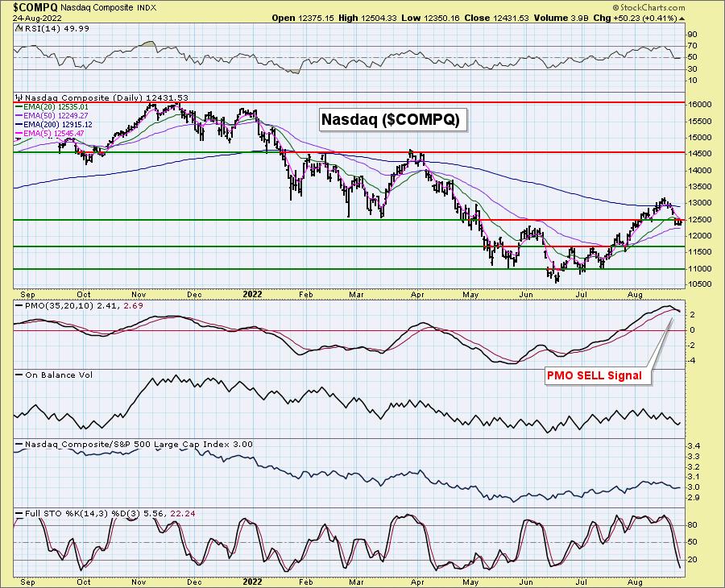The image size is (725, 588).
Task: Click the RSI 70 level label
Action: pyautogui.click(x=692, y=45)
